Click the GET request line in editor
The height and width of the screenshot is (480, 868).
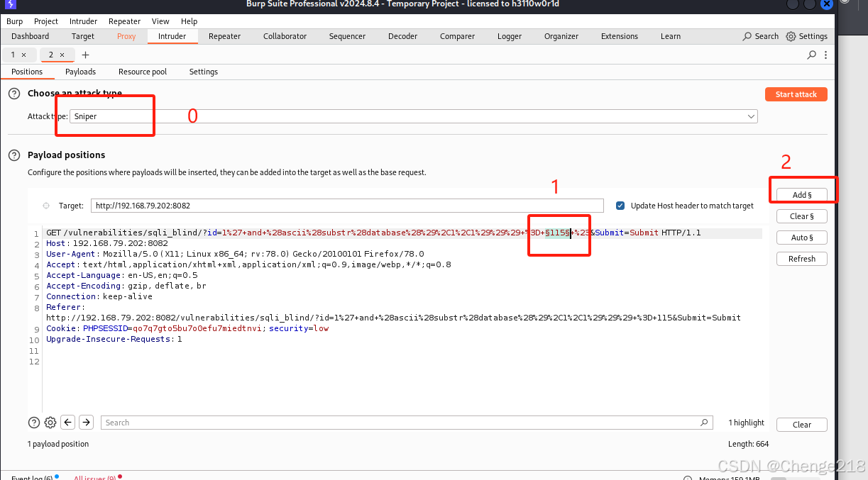(373, 233)
